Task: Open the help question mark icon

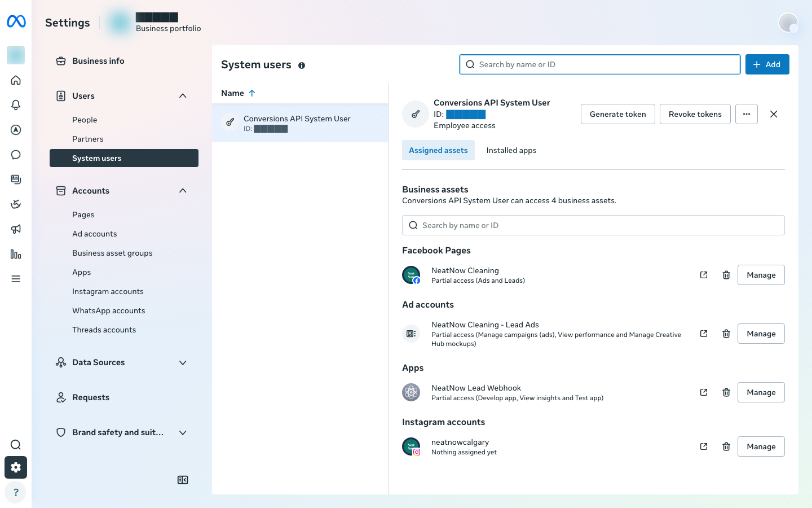Action: (16, 492)
